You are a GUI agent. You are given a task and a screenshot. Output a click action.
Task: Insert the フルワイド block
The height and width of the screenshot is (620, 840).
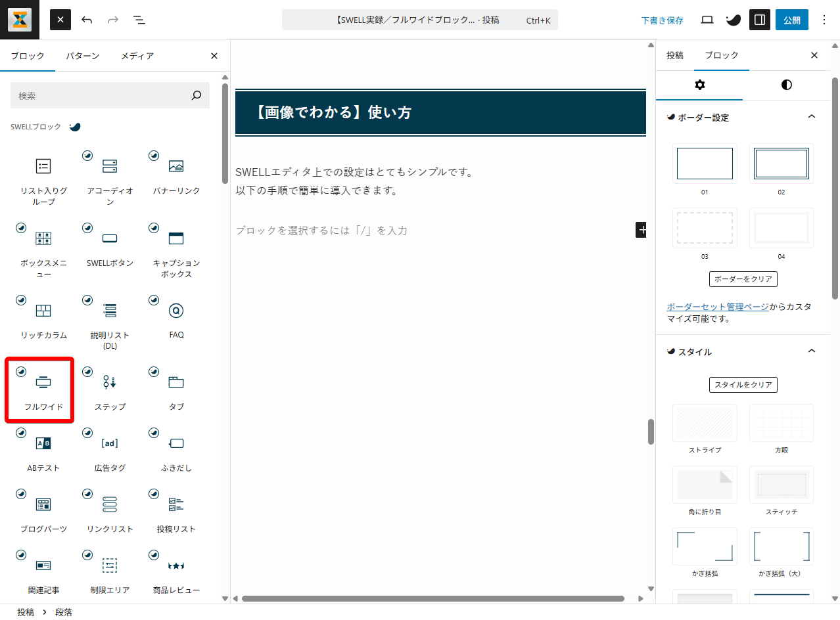[x=43, y=390]
